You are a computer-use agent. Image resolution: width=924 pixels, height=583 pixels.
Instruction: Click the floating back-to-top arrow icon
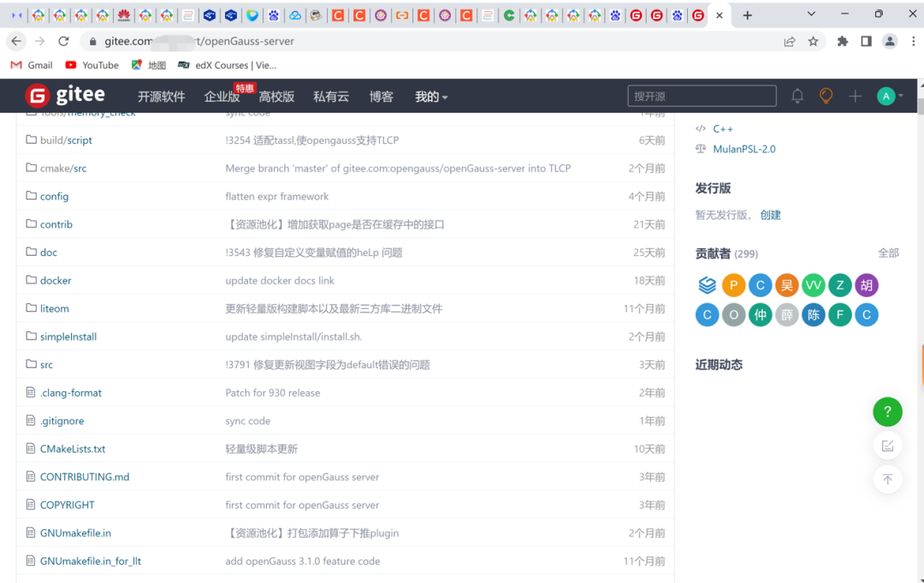pyautogui.click(x=887, y=479)
